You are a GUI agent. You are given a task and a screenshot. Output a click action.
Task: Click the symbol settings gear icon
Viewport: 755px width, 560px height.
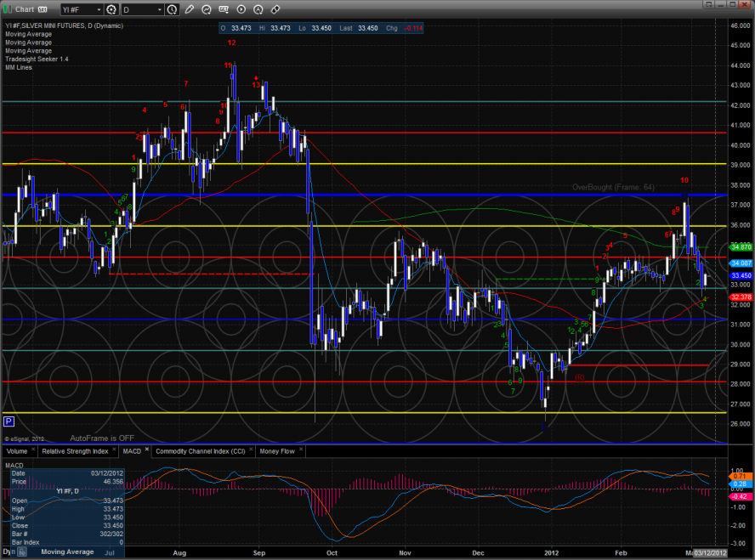click(111, 9)
